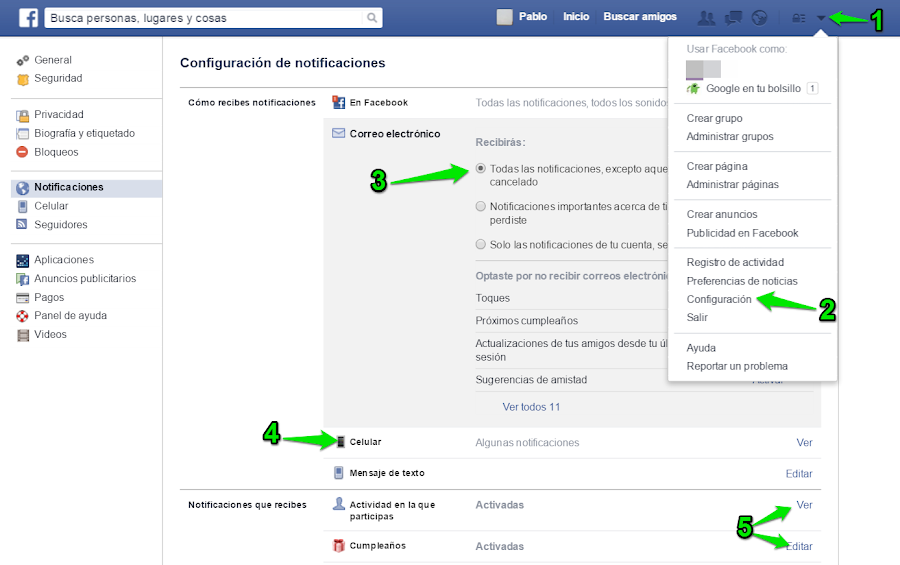
Task: Select 'Todas las notificaciones' radio button
Action: [x=481, y=168]
